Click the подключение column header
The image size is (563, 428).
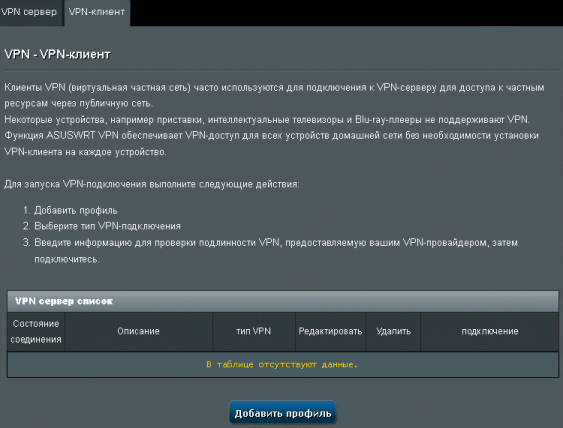(x=489, y=331)
